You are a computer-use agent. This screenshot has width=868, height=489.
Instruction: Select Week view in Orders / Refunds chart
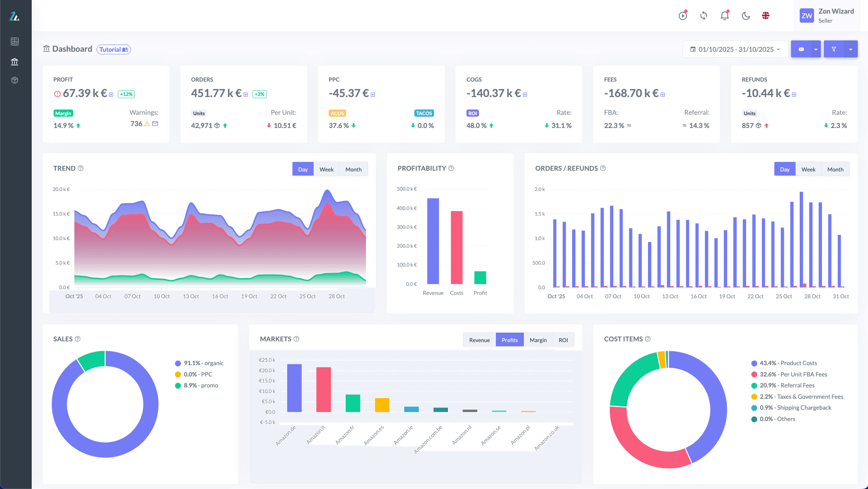click(808, 169)
